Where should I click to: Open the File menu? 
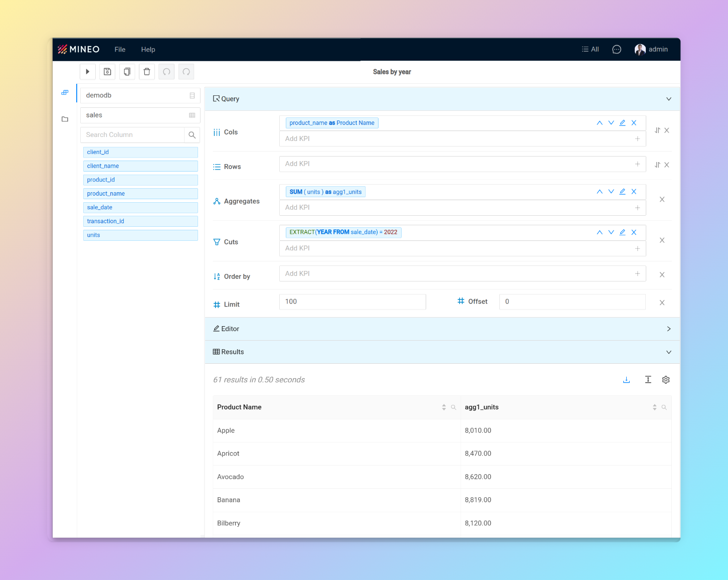pyautogui.click(x=120, y=49)
